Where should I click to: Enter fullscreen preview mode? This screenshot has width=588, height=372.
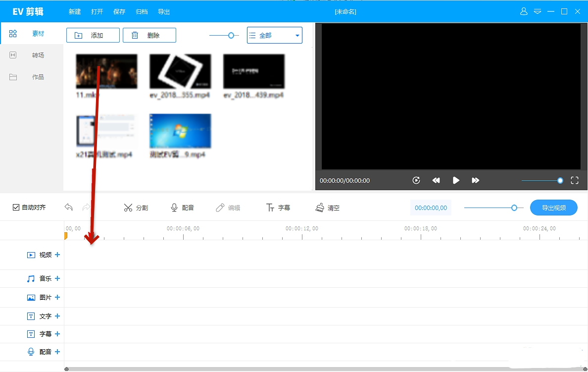575,180
